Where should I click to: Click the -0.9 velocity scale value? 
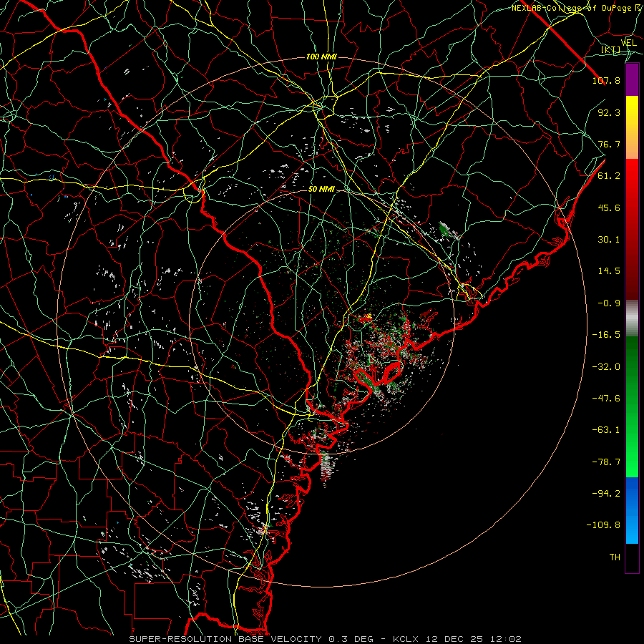click(x=609, y=303)
